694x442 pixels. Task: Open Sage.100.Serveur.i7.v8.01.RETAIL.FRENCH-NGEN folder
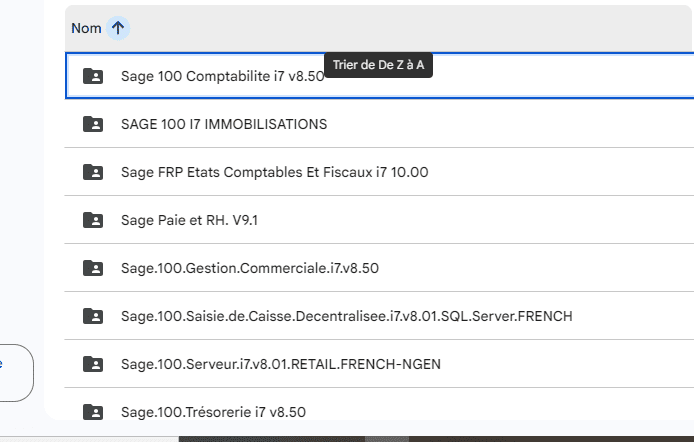click(x=280, y=364)
